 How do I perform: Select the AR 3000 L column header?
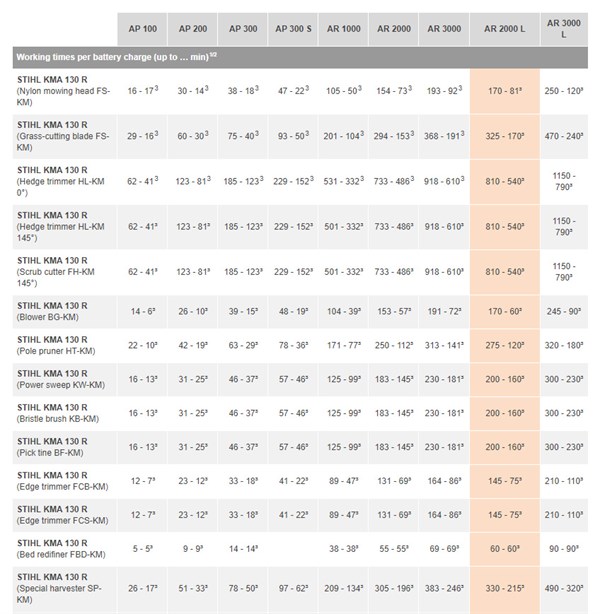coord(564,28)
